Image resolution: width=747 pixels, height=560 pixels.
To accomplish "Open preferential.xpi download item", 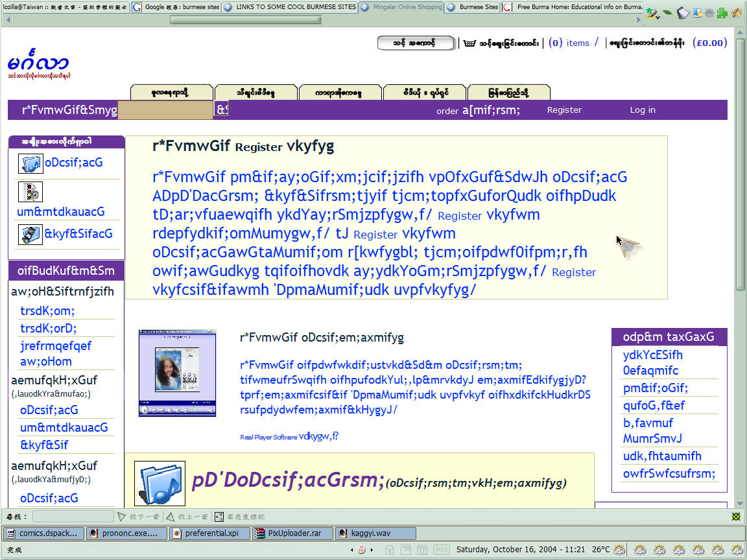I will 210,533.
